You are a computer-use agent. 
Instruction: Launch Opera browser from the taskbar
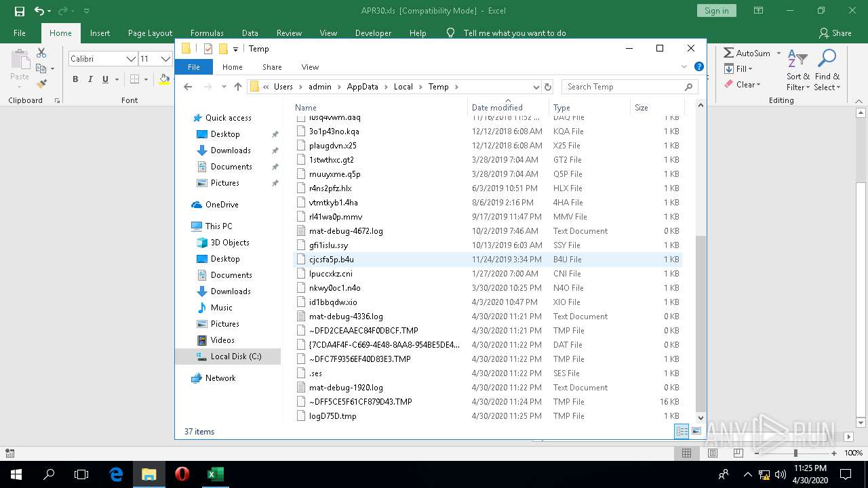(x=182, y=474)
